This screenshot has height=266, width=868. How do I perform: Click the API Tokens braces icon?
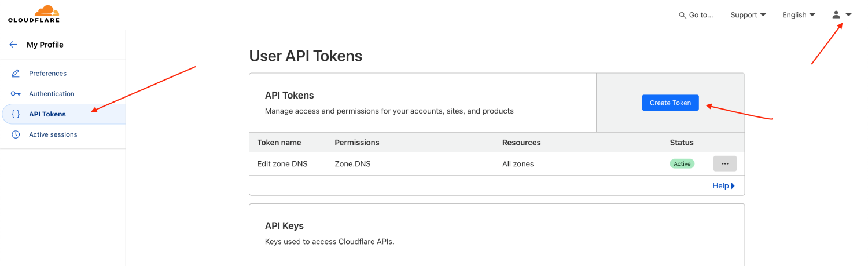tap(16, 114)
